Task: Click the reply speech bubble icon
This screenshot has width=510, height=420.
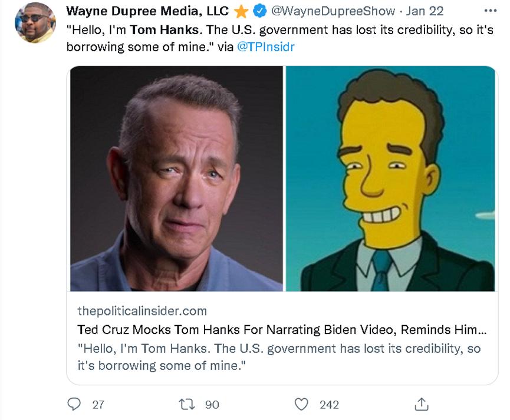Action: click(x=74, y=404)
